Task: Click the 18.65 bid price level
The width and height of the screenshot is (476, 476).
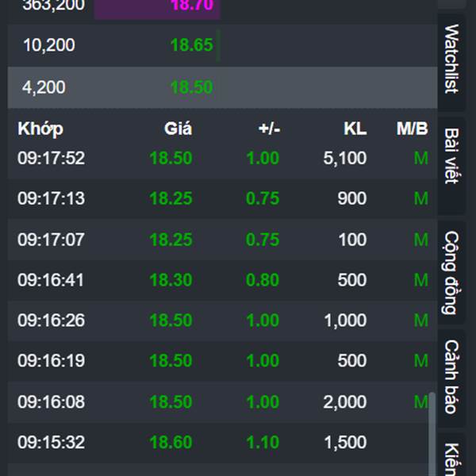Action: pos(191,45)
